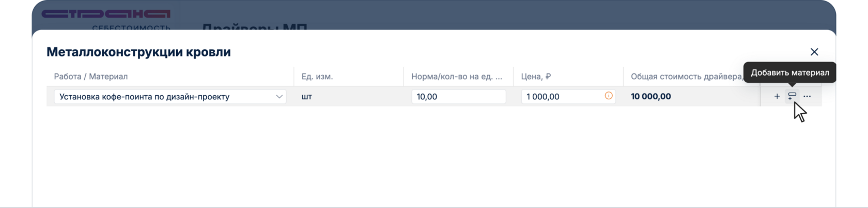Screen dimensions: 868x208
Task: Click the total cost value 10 000,00
Action: [x=651, y=97]
